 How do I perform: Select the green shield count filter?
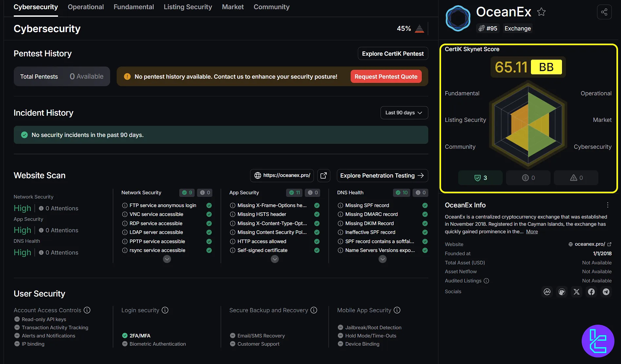coord(480,178)
